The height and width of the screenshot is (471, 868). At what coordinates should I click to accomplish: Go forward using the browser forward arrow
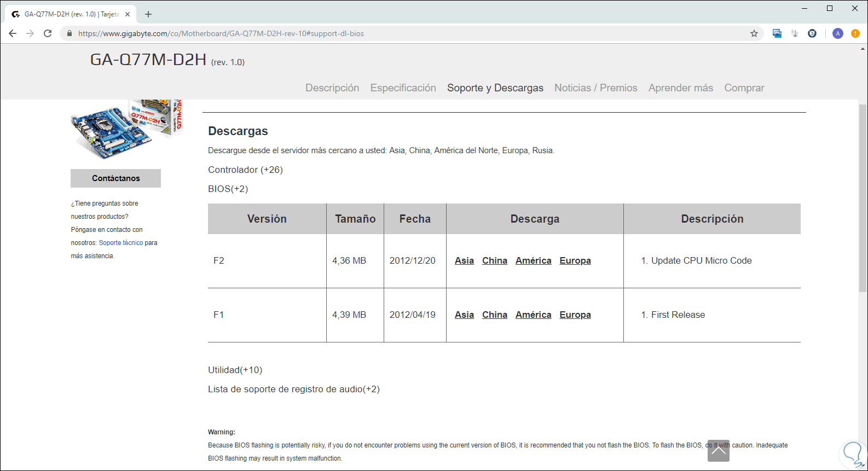(30, 33)
